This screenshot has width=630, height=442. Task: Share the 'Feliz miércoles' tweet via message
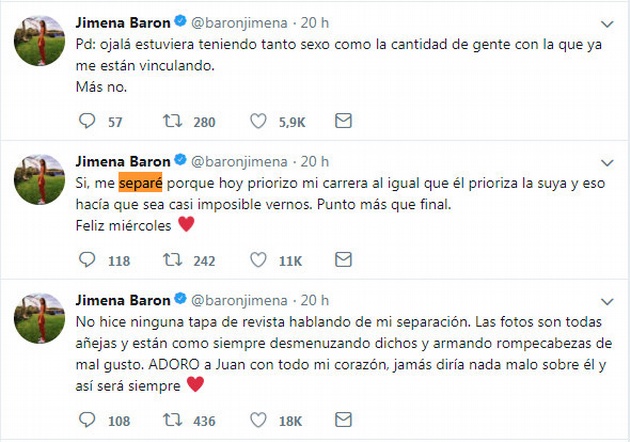pyautogui.click(x=343, y=261)
